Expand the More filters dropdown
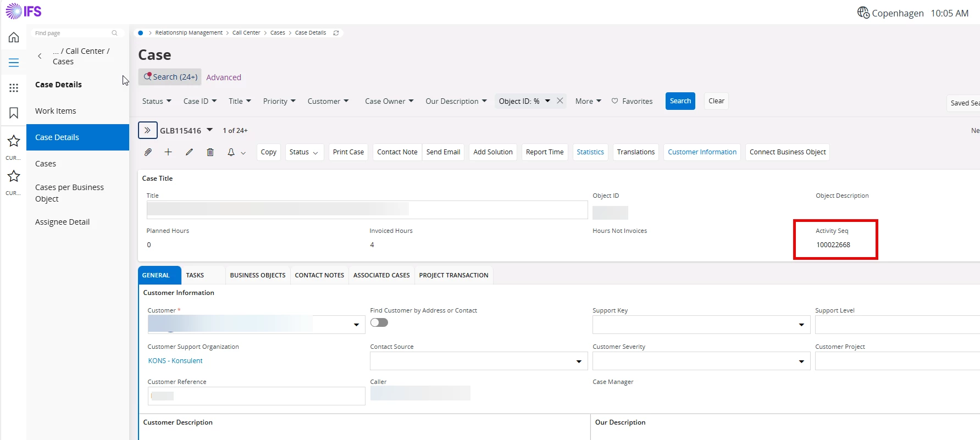 pos(588,101)
